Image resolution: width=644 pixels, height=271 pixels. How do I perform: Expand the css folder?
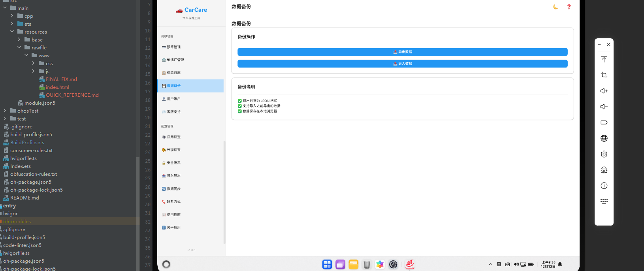[x=33, y=63]
